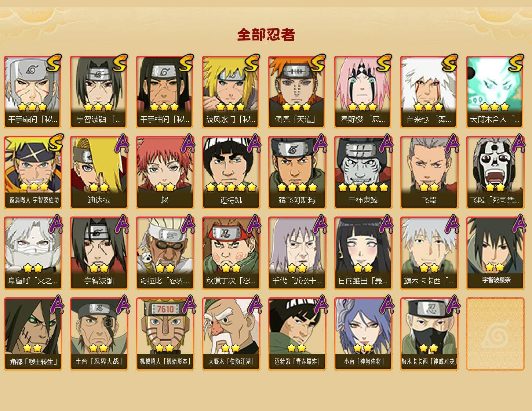Viewport: 532px width, 411px height.
Task: Choose the 角都「秽土转生」 card
Action: (x=33, y=334)
